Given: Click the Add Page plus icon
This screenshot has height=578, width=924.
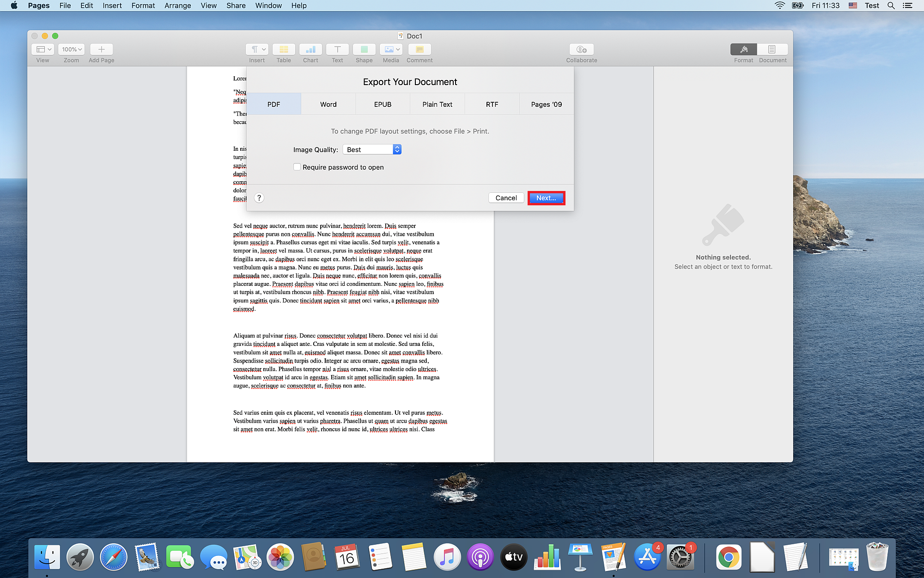Looking at the screenshot, I should 101,49.
